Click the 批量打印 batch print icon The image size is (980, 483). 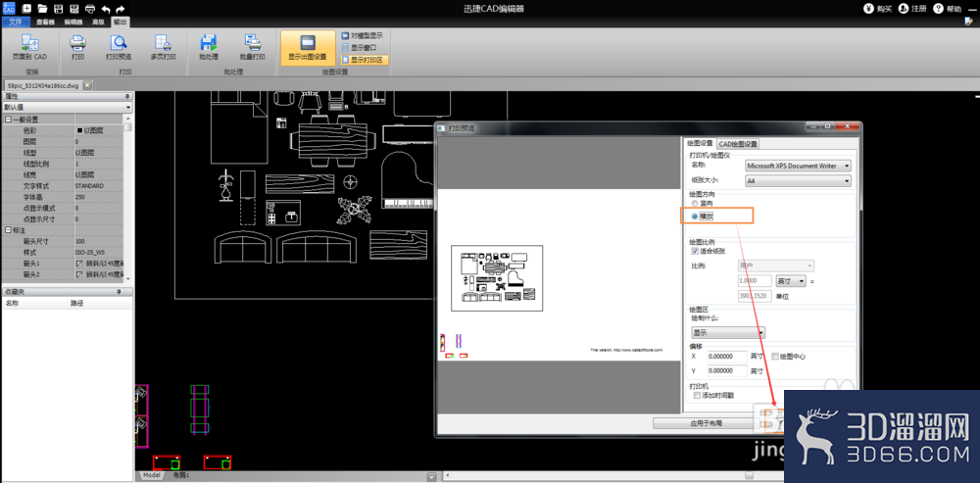pyautogui.click(x=253, y=43)
